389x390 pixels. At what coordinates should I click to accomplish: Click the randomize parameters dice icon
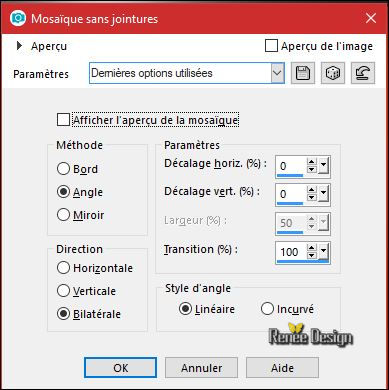pyautogui.click(x=333, y=73)
